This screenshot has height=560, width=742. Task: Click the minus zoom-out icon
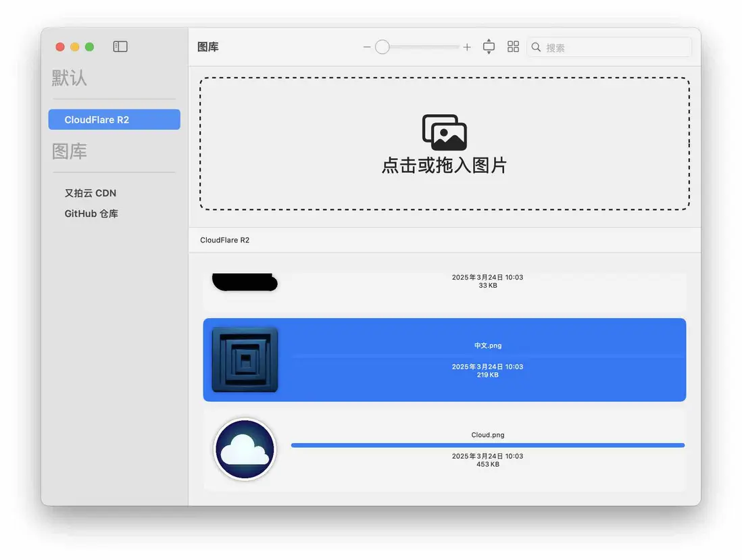tap(367, 47)
